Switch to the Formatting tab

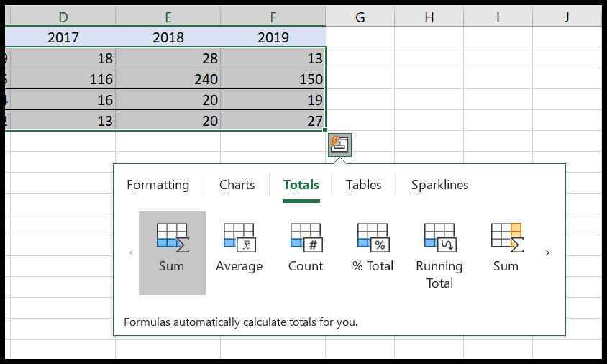158,185
